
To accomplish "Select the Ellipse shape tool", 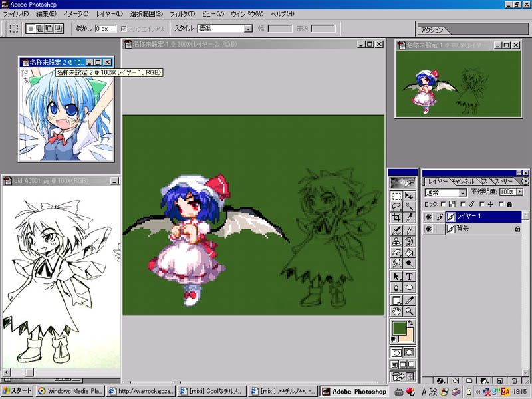I will (x=409, y=287).
